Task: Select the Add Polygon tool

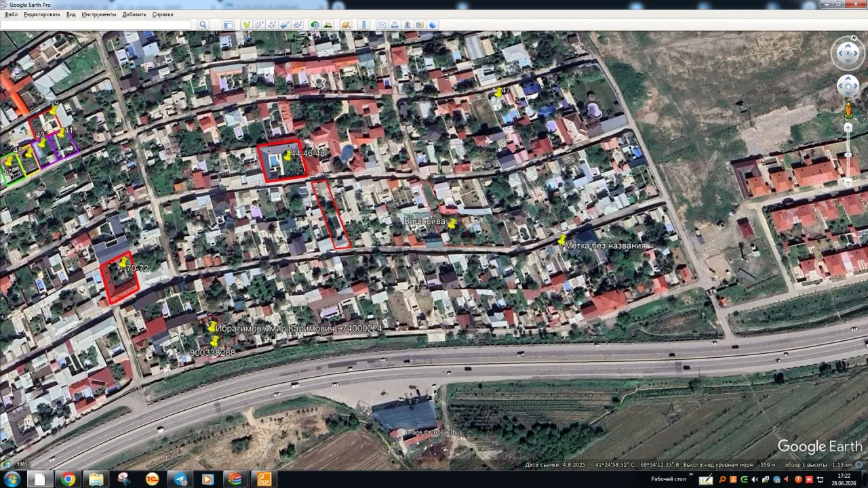Action: click(260, 25)
